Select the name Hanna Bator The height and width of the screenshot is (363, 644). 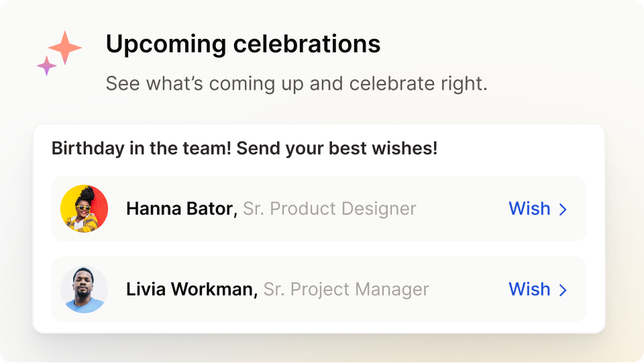click(x=181, y=209)
